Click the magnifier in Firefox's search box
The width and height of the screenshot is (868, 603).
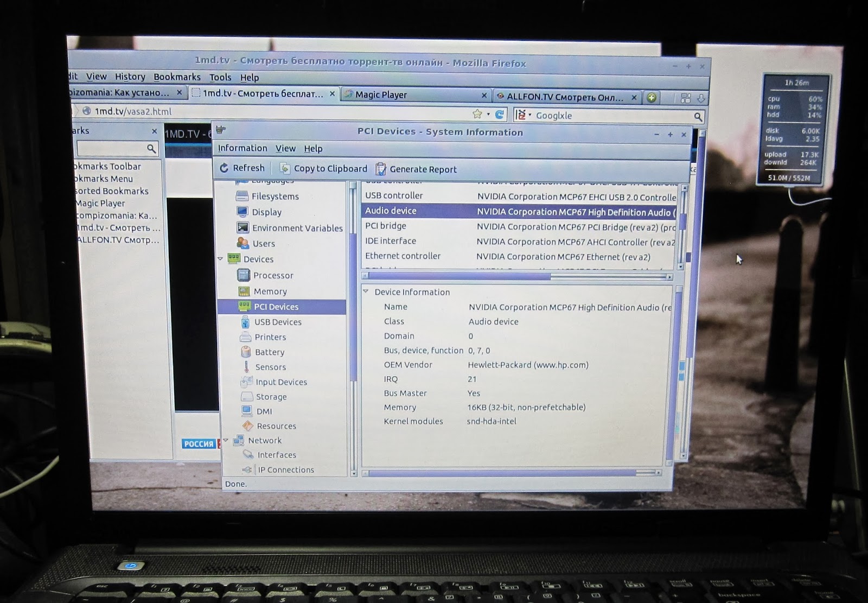click(x=698, y=117)
